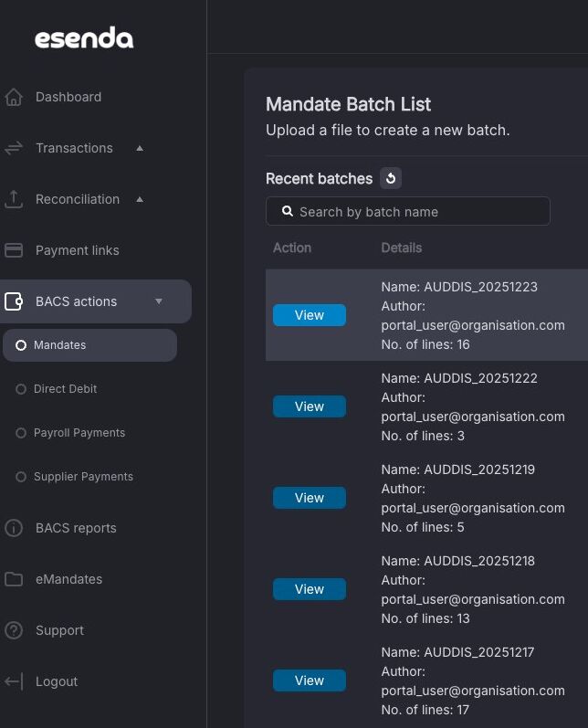Click Logout in the sidebar
Screen dimensions: 588x728
pyautogui.click(x=57, y=681)
